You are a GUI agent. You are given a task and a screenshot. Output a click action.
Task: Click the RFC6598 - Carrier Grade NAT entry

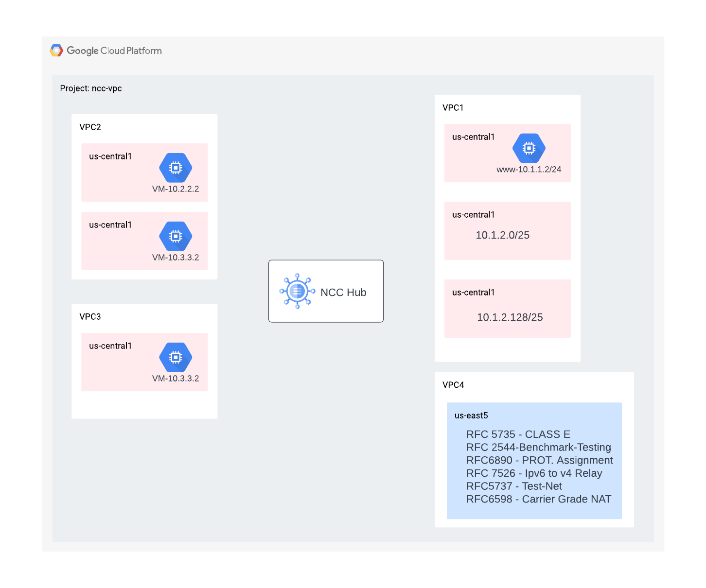pos(539,499)
